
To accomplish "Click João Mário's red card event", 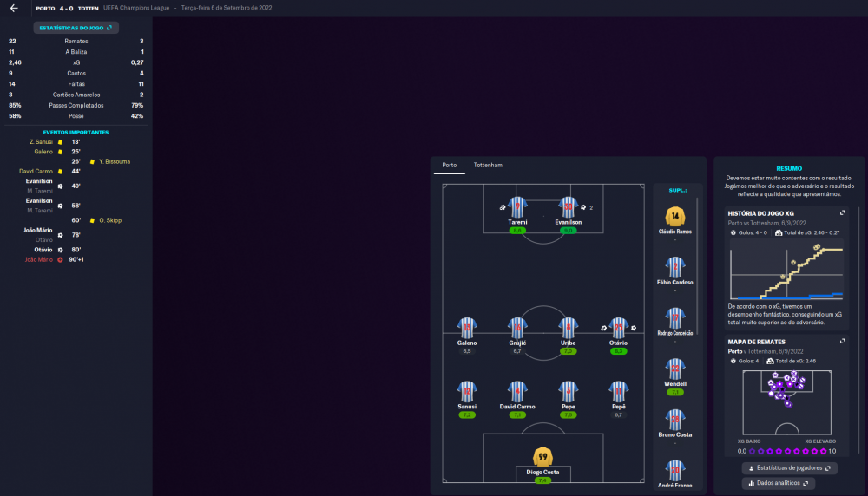I will pos(54,260).
